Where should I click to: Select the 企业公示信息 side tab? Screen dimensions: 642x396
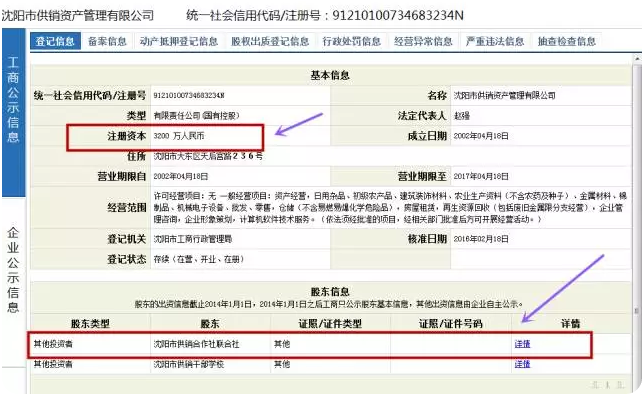[x=13, y=269]
